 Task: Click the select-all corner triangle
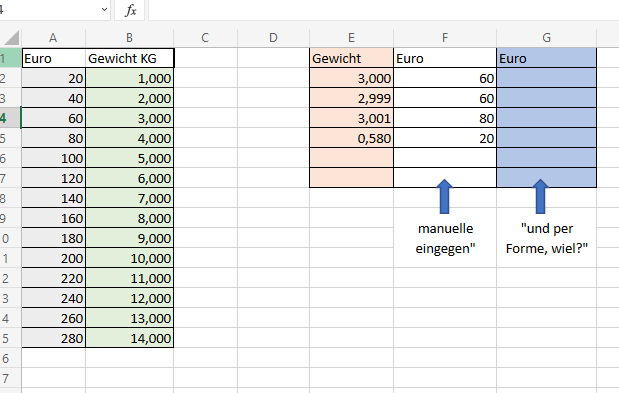[x=11, y=38]
